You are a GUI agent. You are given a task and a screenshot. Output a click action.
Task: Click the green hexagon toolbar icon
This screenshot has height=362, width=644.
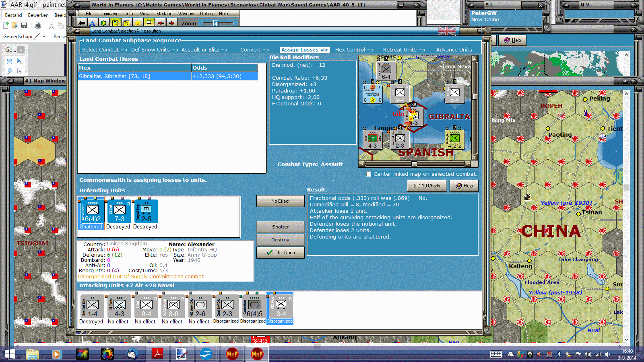pyautogui.click(x=104, y=23)
